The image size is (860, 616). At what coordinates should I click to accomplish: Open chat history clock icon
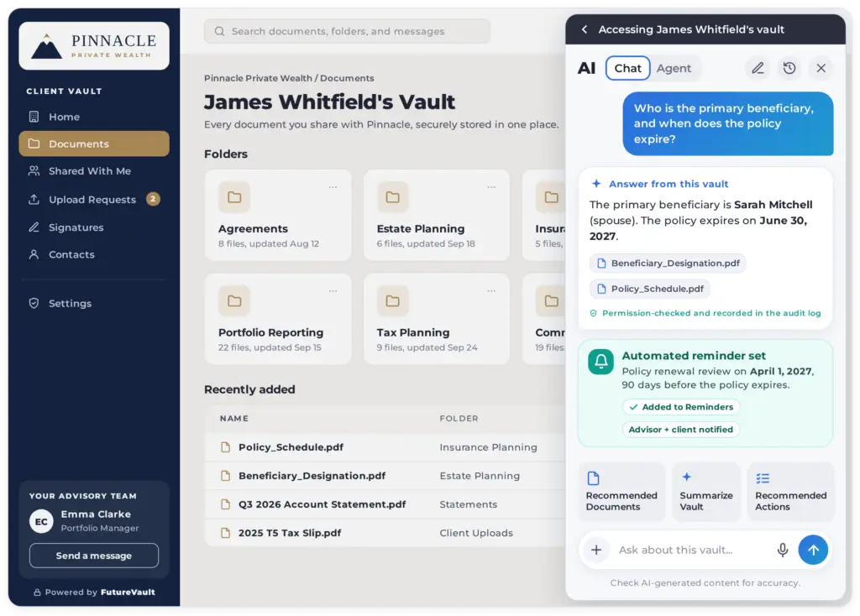(x=789, y=68)
